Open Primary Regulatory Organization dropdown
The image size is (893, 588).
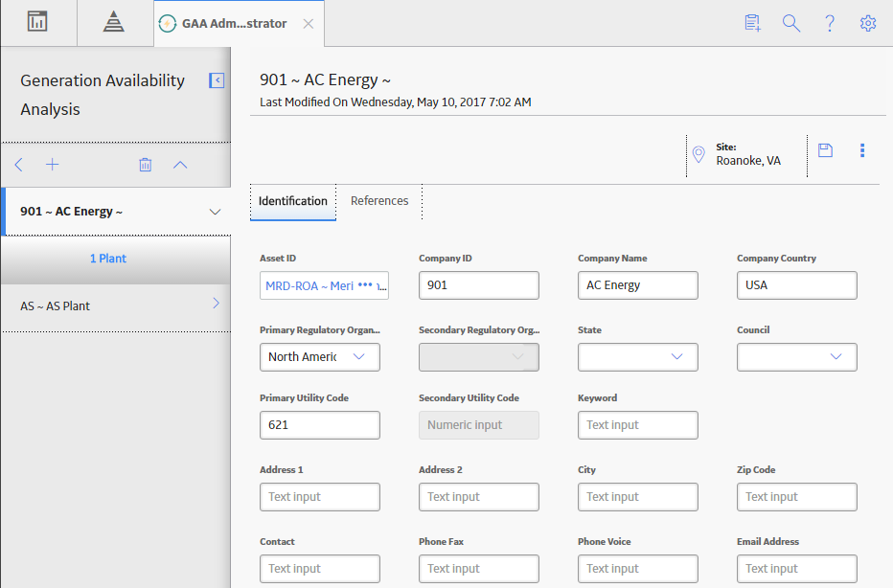pos(320,357)
